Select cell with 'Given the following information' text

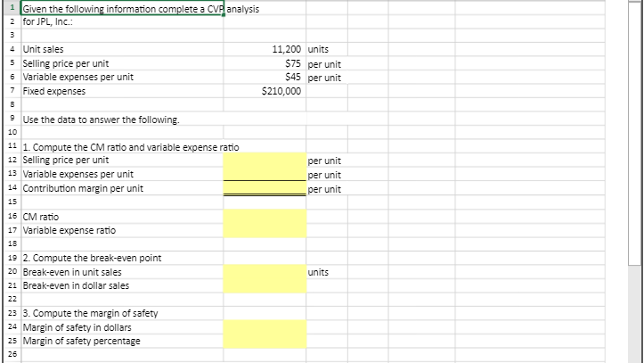coord(122,9)
